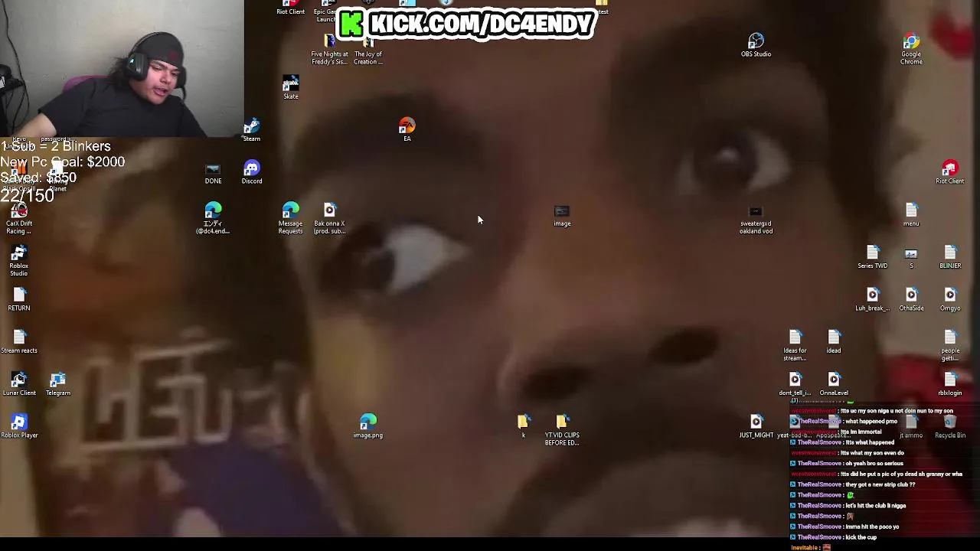Select the image.png Edge file

[x=368, y=426]
